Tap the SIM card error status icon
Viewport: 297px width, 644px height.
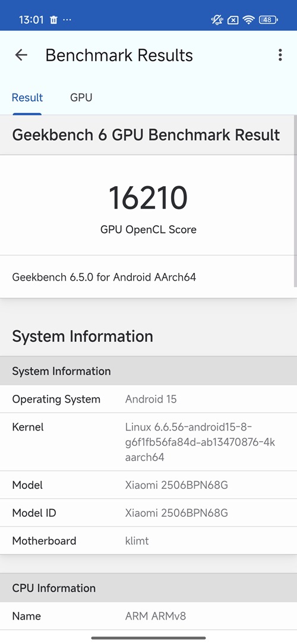tap(233, 20)
